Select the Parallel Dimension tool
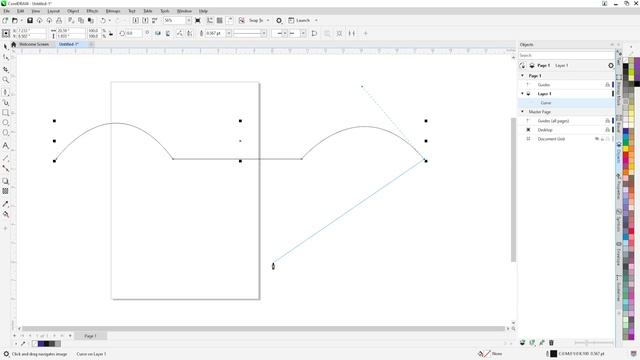This screenshot has height=360, width=640. pyautogui.click(x=6, y=158)
